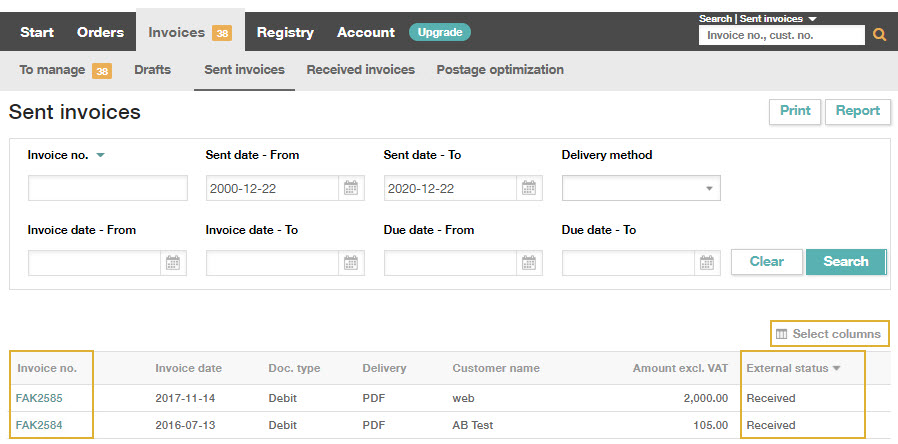Screen dimensions: 898x444
Task: Open calendar for Invoice date - From
Action: click(173, 263)
